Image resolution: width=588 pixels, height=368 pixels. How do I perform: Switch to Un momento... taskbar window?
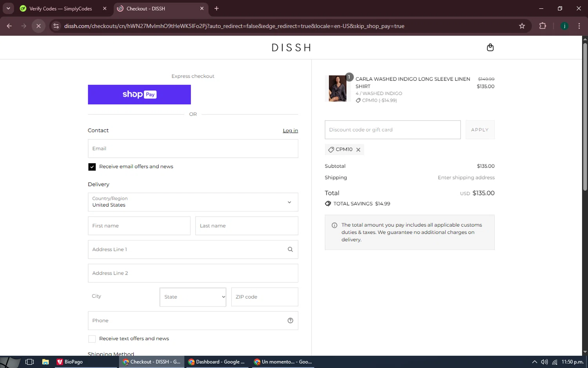[283, 362]
